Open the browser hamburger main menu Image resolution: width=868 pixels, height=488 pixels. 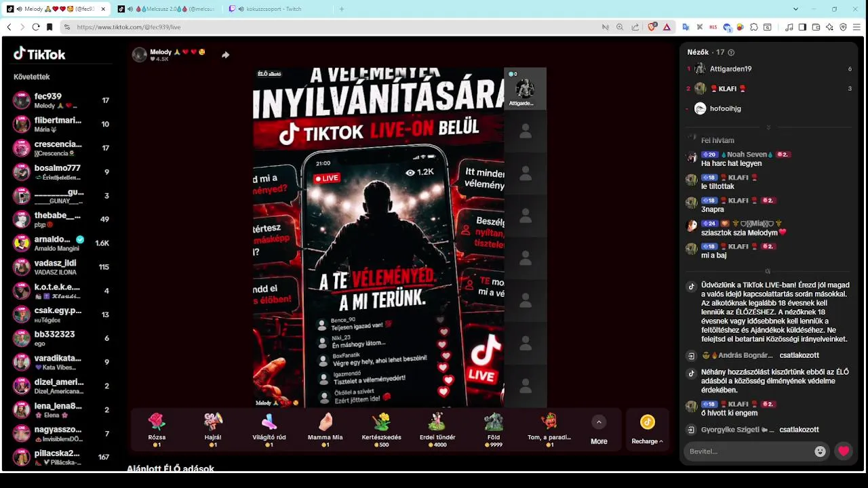[x=857, y=27]
